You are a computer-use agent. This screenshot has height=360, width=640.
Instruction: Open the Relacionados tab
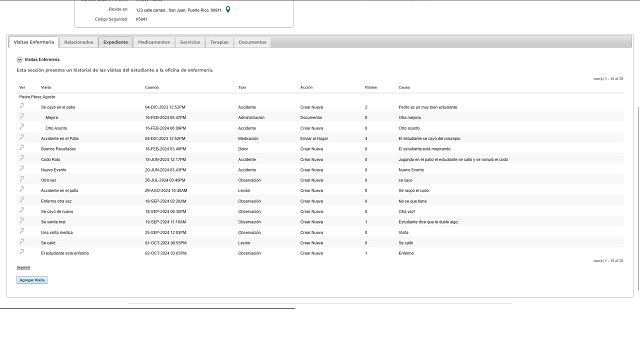(x=78, y=42)
